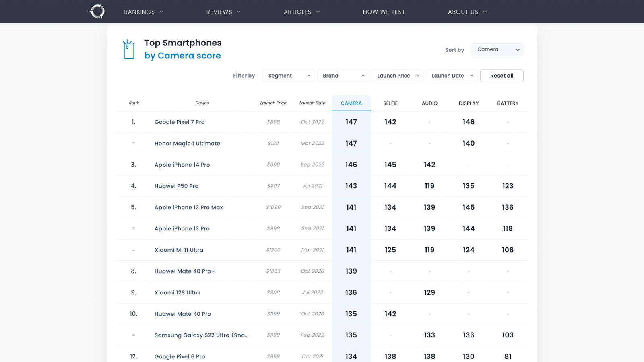Open Google Pixel 7 Pro review
This screenshot has height=362, width=644.
180,122
